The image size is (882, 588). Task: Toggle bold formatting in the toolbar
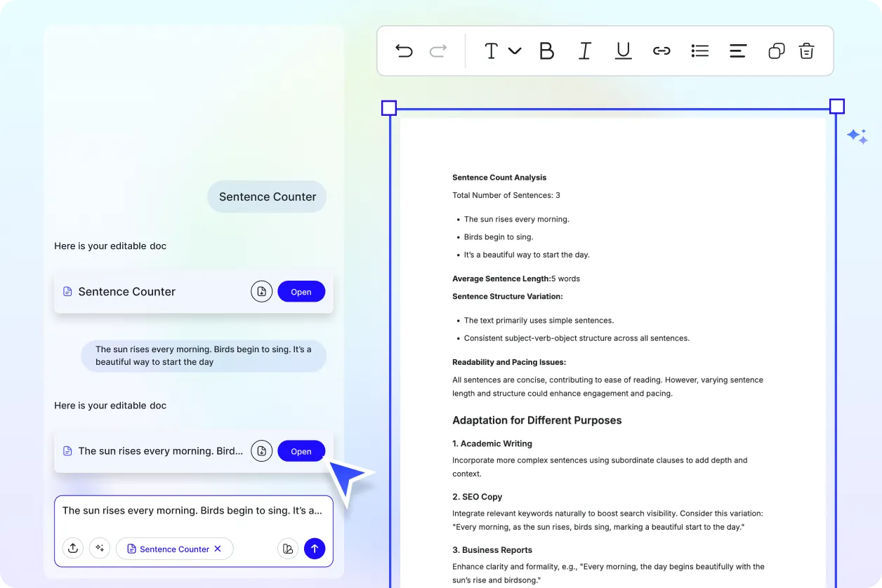tap(546, 51)
